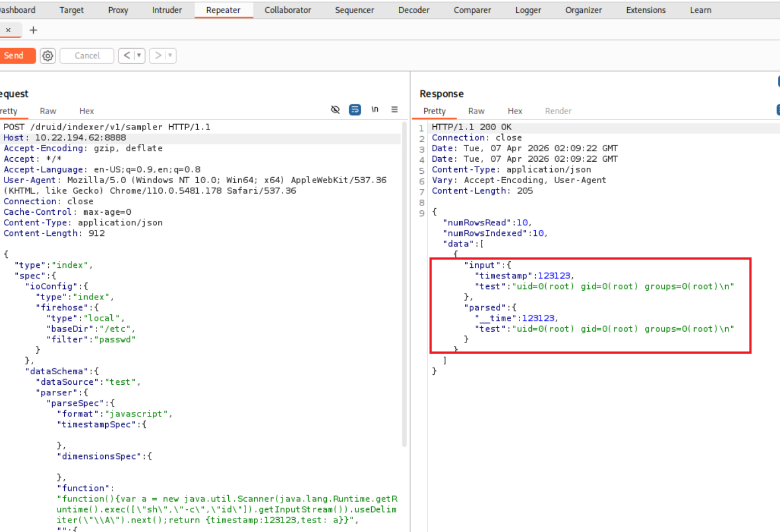Close the current Repeater request tab
This screenshot has height=532, width=780.
8,30
